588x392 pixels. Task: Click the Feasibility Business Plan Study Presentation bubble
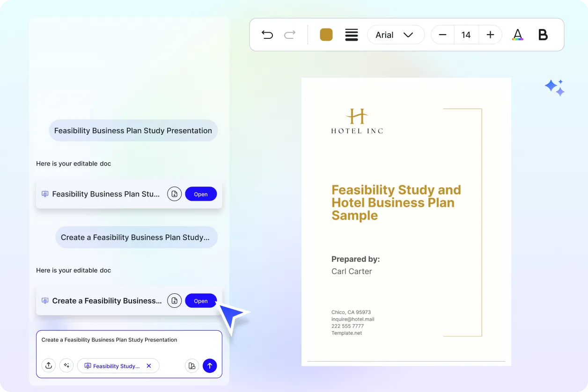pos(133,131)
